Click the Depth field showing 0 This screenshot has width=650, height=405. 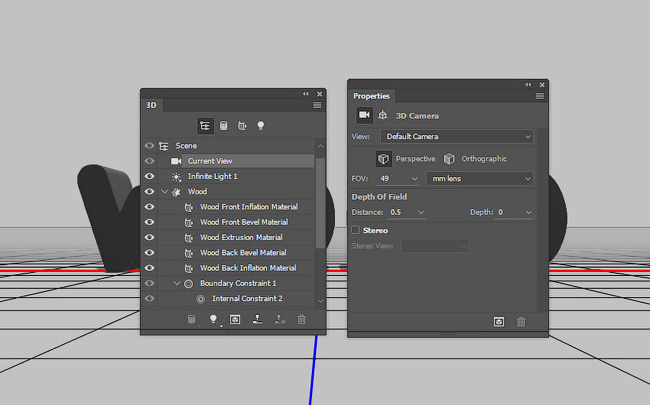coord(510,212)
